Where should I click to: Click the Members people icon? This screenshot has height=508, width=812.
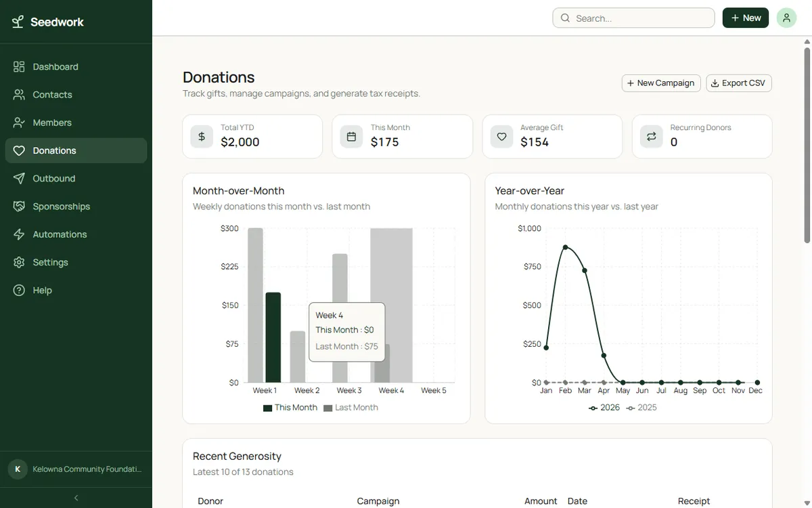click(x=20, y=122)
